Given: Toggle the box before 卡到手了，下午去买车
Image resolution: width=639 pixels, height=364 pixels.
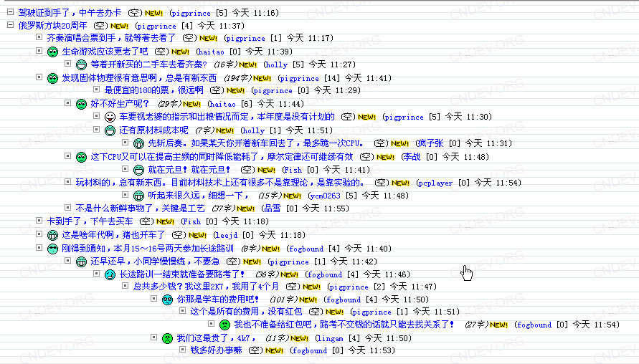Looking at the screenshot, I should click(x=39, y=221).
